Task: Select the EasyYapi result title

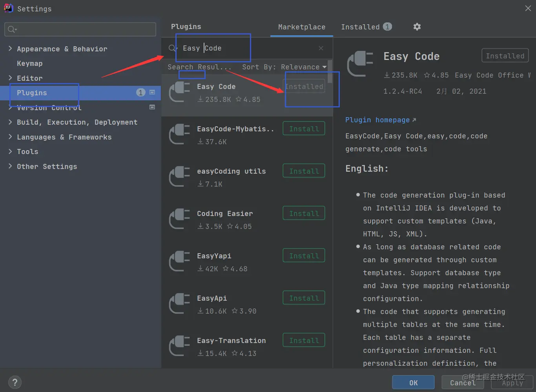Action: (x=214, y=256)
